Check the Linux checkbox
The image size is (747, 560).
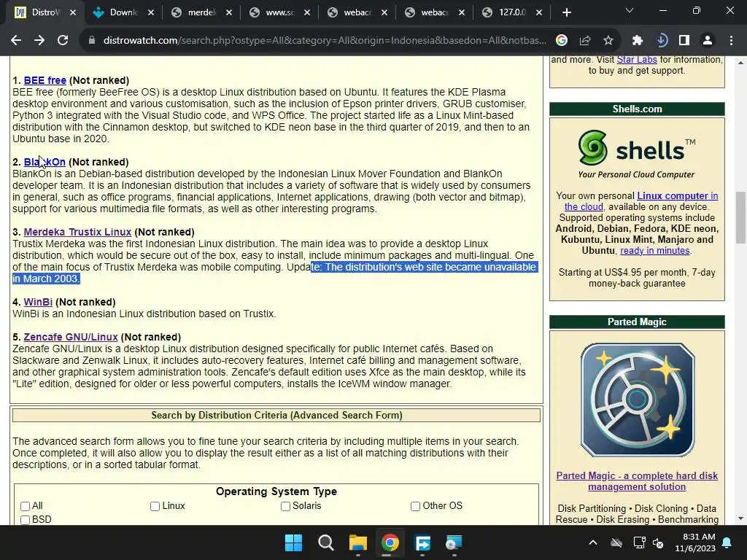tap(155, 506)
